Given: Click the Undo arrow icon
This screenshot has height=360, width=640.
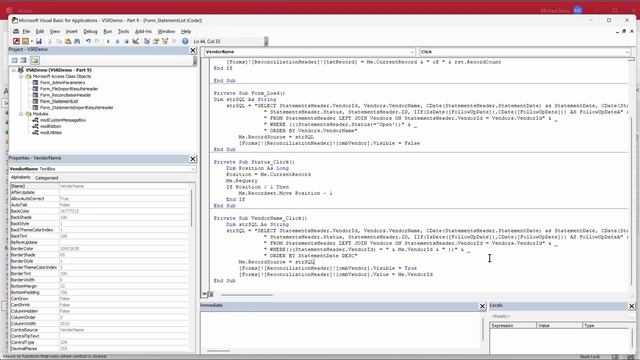Looking at the screenshot, I should (88, 41).
